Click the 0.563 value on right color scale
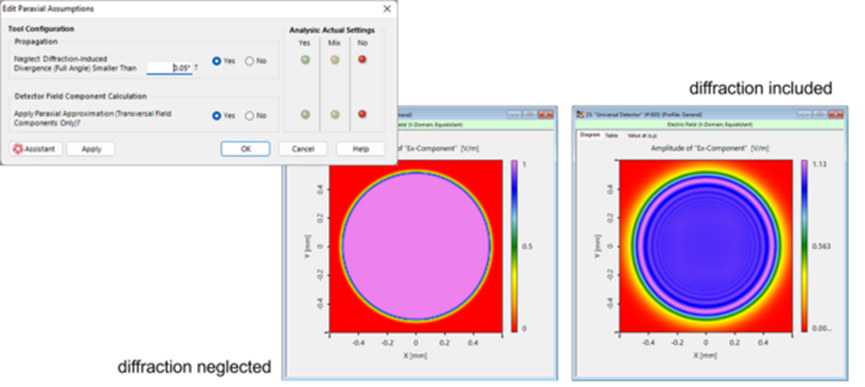This screenshot has height=387, width=865. (x=821, y=246)
